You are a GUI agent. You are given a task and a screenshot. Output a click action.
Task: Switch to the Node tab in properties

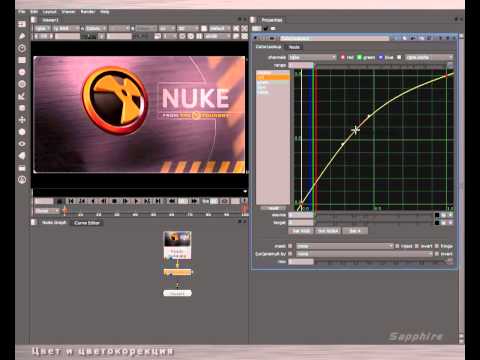tap(294, 47)
